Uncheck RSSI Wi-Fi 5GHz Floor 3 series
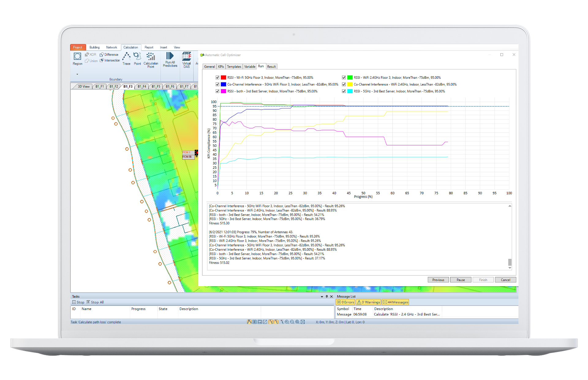 pos(217,78)
